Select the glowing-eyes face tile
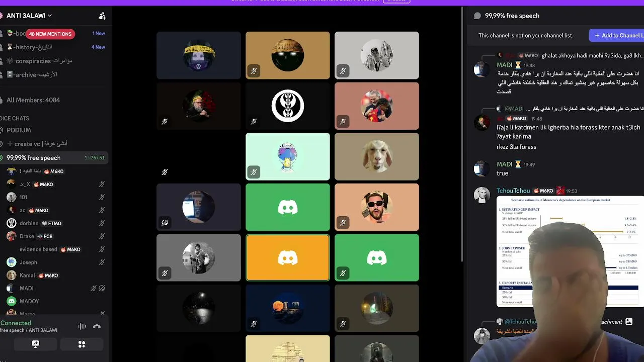Viewport: 644px width, 362px height. click(288, 55)
